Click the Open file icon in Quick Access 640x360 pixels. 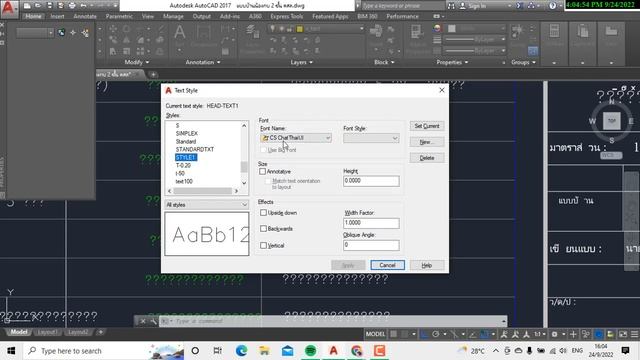[38, 6]
